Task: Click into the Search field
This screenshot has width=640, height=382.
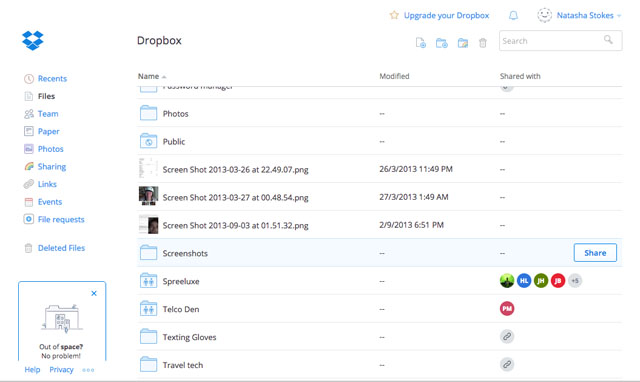Action: (560, 41)
